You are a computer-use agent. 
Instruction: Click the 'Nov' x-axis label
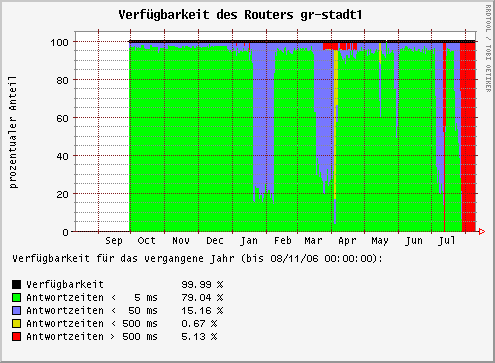click(x=181, y=241)
